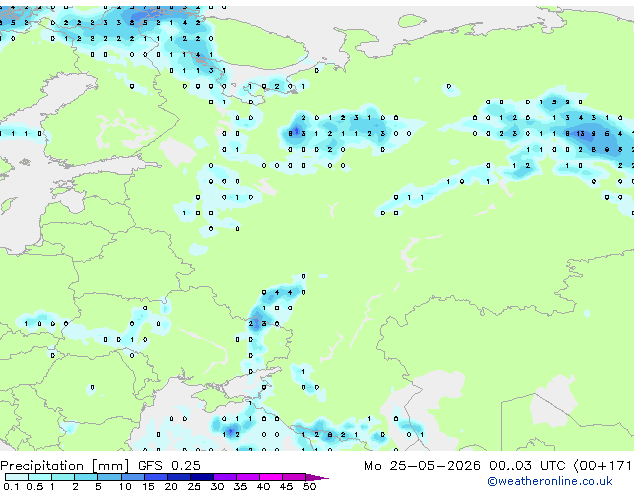Open the weatheronline.co.uk copyright link
This screenshot has height=490, width=634.
coord(550,481)
